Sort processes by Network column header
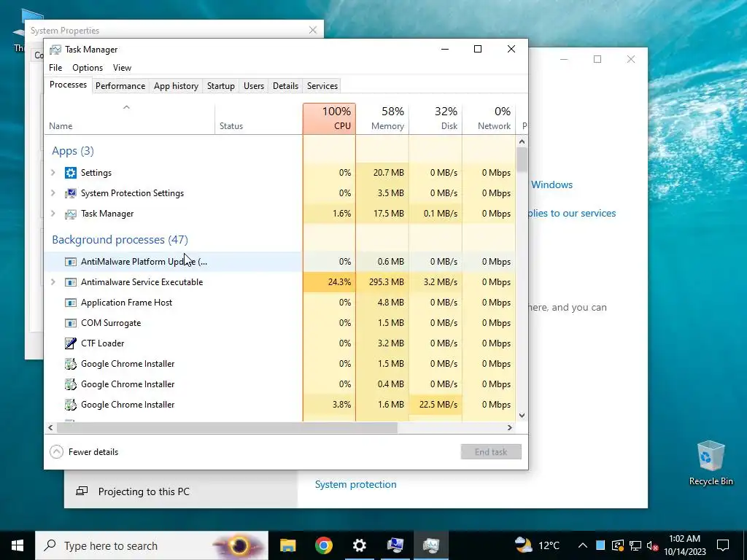Viewport: 747px width, 560px height. 489,119
